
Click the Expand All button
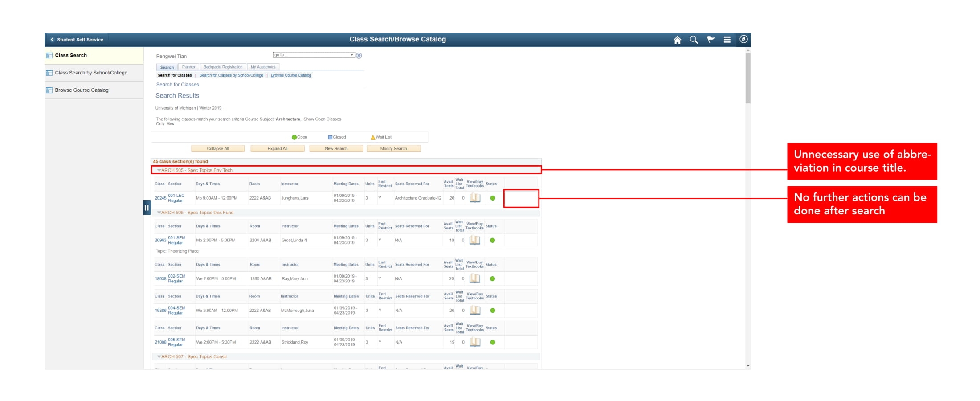[278, 149]
